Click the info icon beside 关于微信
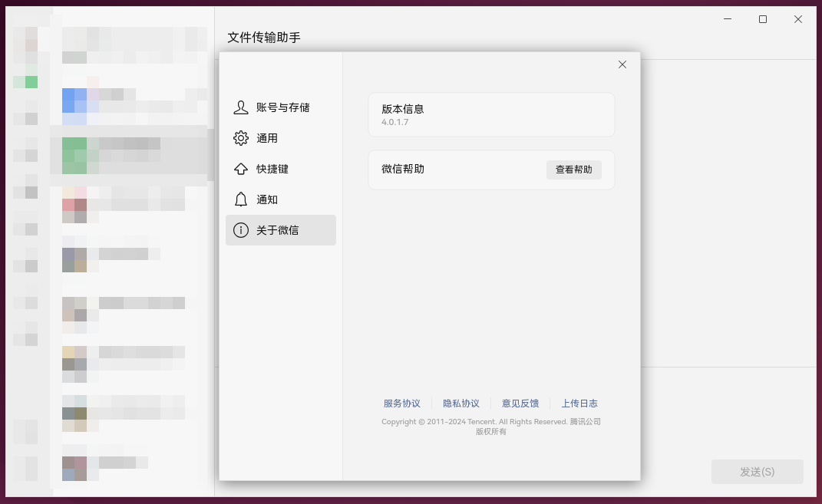The height and width of the screenshot is (504, 822). 241,230
